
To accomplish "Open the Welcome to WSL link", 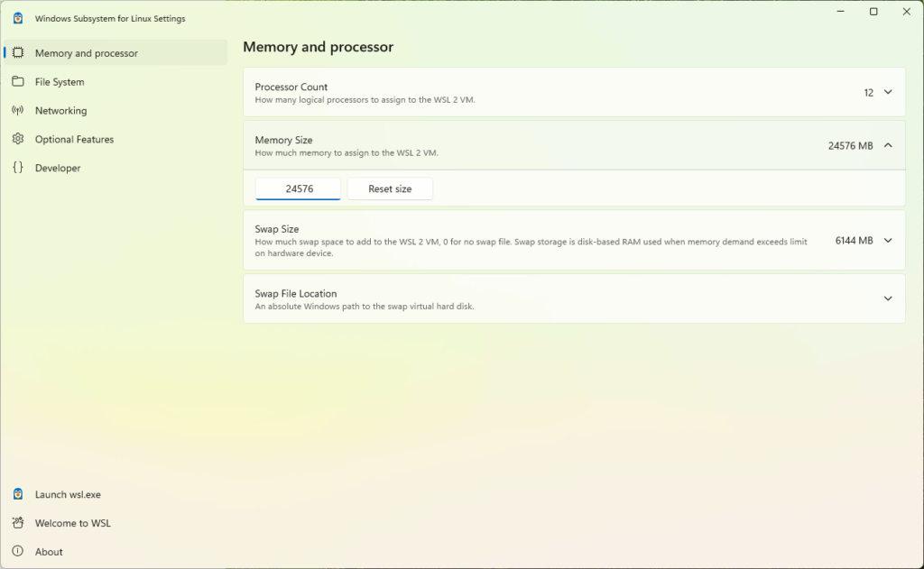I will [115, 523].
